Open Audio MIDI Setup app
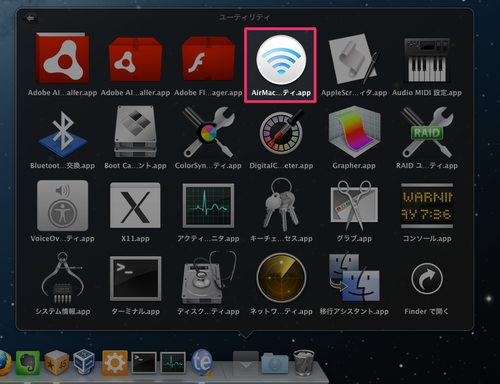Image resolution: width=500 pixels, height=384 pixels. tap(427, 60)
